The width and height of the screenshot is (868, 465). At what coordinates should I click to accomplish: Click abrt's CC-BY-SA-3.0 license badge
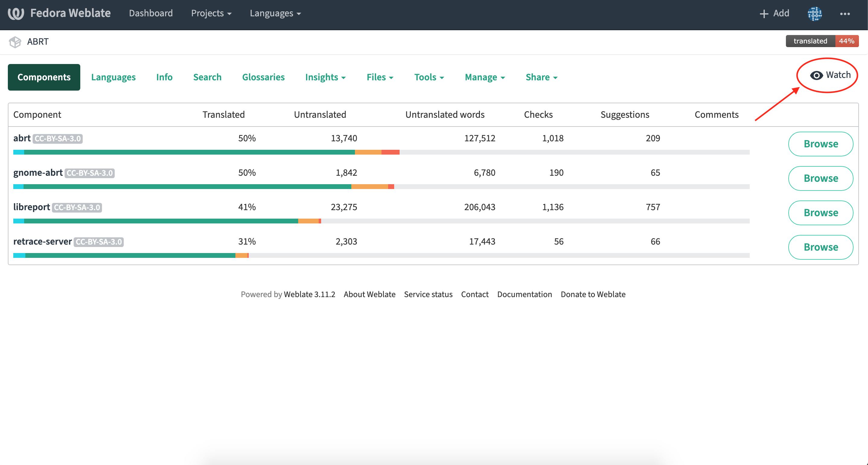[58, 139]
